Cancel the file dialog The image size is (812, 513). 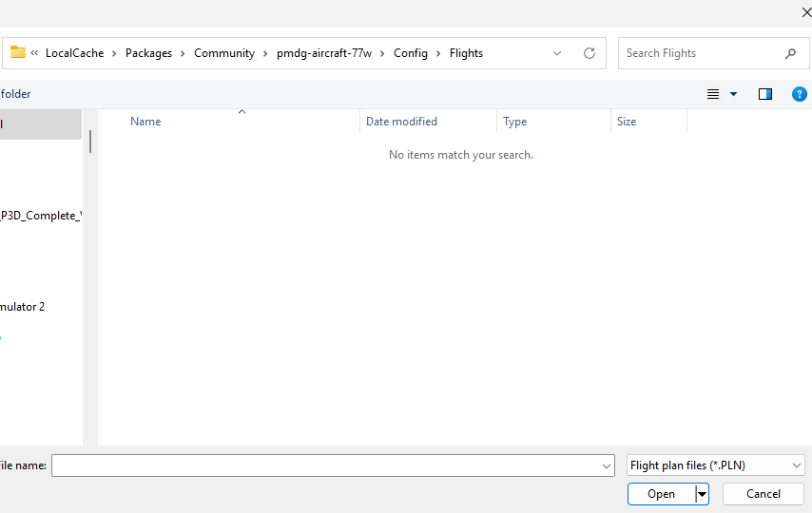pos(763,494)
